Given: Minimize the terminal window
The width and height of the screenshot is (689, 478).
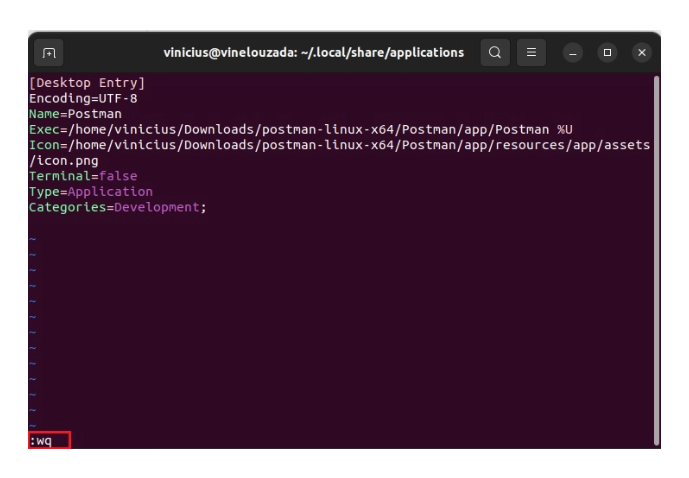Looking at the screenshot, I should (573, 53).
